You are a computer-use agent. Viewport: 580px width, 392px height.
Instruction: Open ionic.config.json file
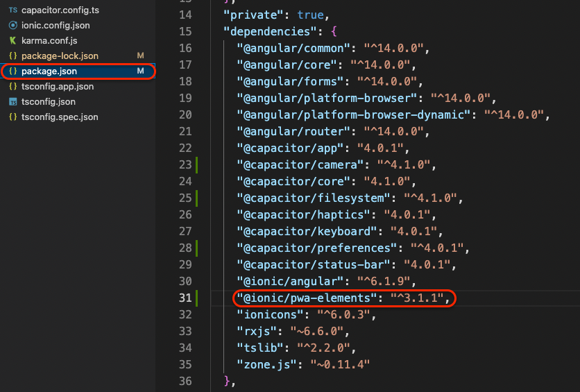56,25
